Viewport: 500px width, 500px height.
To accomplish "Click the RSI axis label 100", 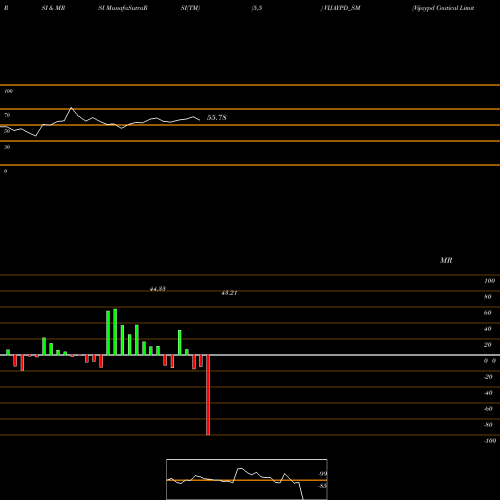I will (x=8, y=91).
